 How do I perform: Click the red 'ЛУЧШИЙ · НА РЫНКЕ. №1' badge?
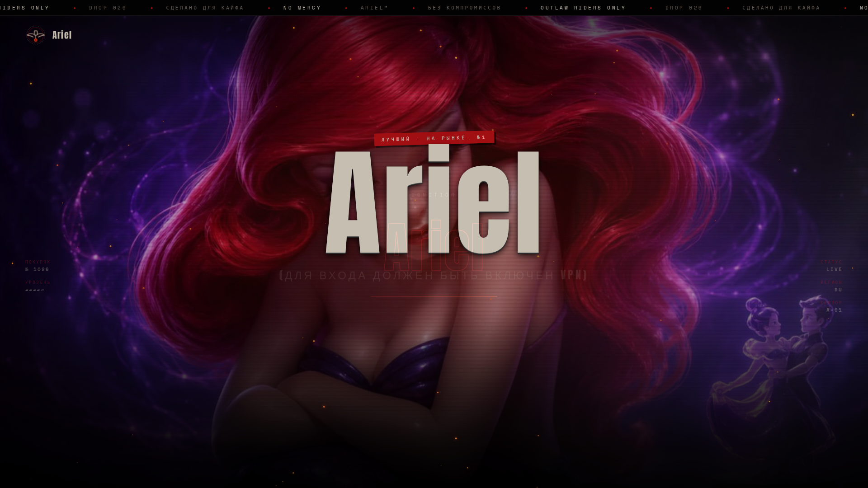[434, 138]
